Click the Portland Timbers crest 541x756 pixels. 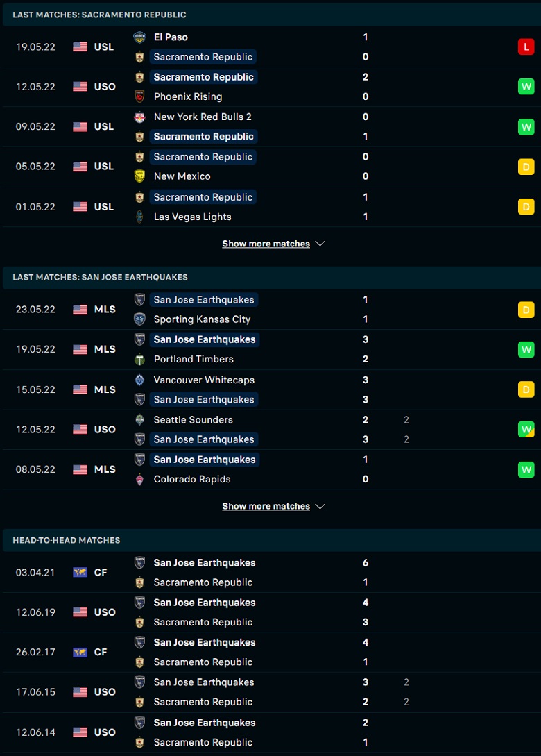tap(139, 359)
